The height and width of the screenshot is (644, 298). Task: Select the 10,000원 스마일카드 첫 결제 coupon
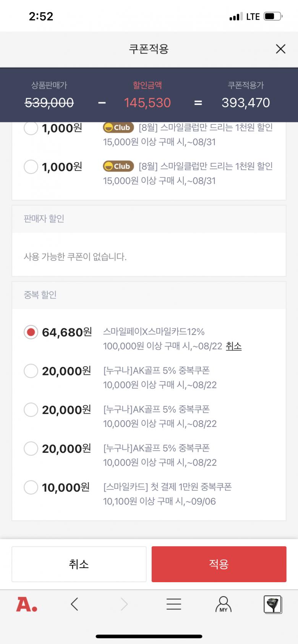click(31, 487)
